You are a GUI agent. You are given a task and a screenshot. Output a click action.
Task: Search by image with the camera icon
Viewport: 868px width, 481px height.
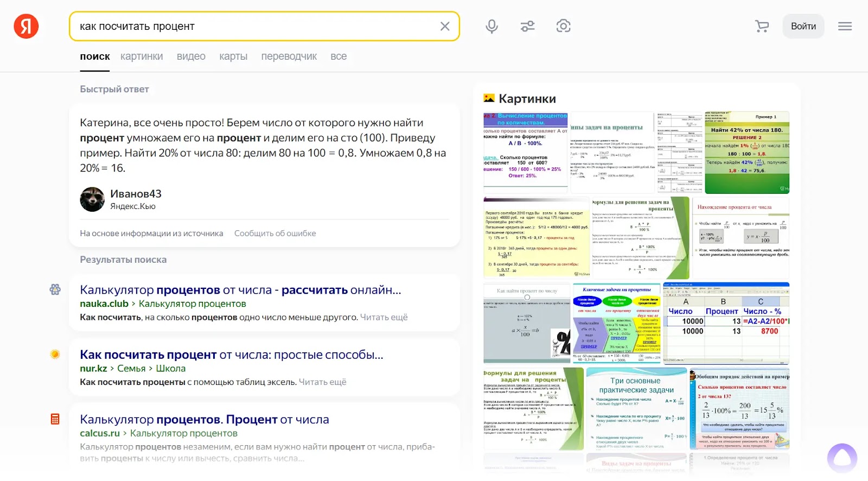(564, 26)
